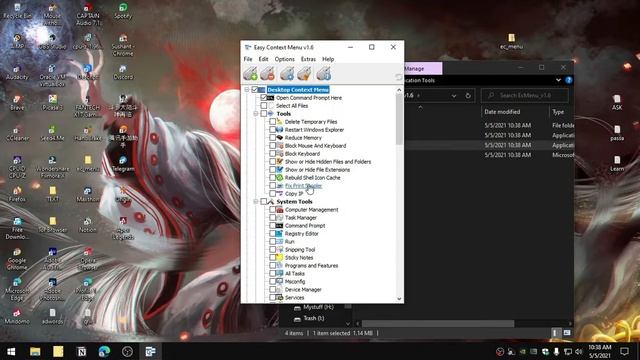Check Show or Hide File Extensions checkbox
The width and height of the screenshot is (640, 360).
tap(272, 169)
